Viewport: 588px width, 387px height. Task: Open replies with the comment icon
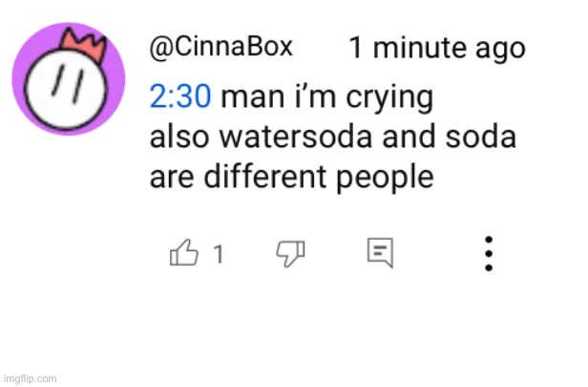[380, 253]
